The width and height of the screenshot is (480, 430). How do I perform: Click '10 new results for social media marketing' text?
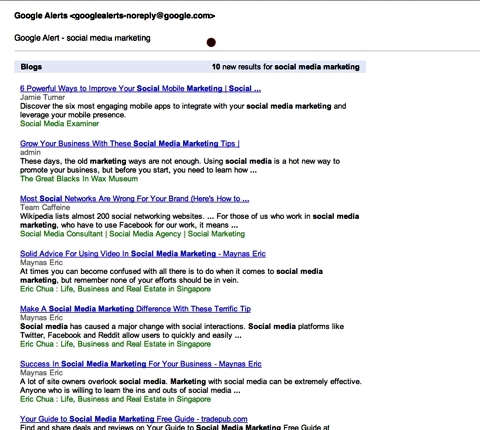coord(286,67)
